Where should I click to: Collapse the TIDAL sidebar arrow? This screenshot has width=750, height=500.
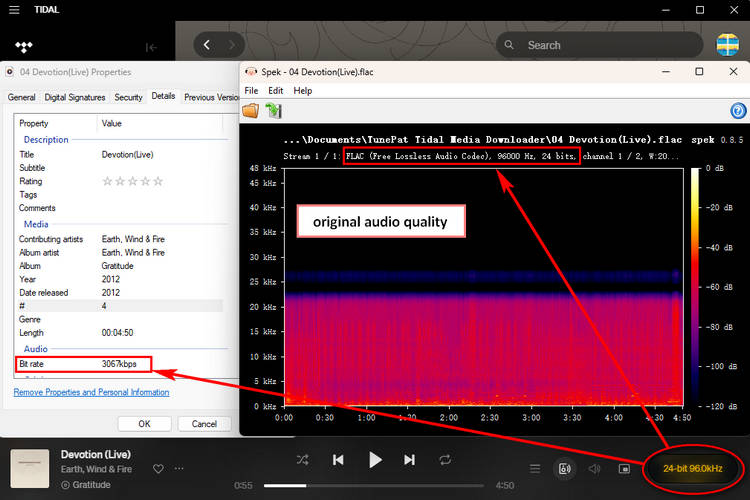[151, 47]
